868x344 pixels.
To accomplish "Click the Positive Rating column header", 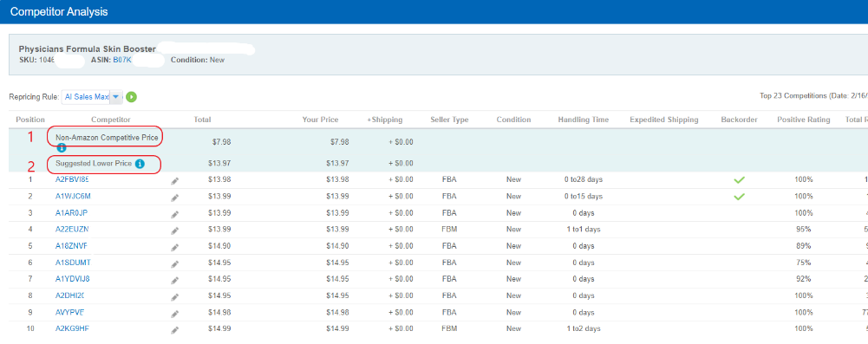I will pyautogui.click(x=803, y=120).
